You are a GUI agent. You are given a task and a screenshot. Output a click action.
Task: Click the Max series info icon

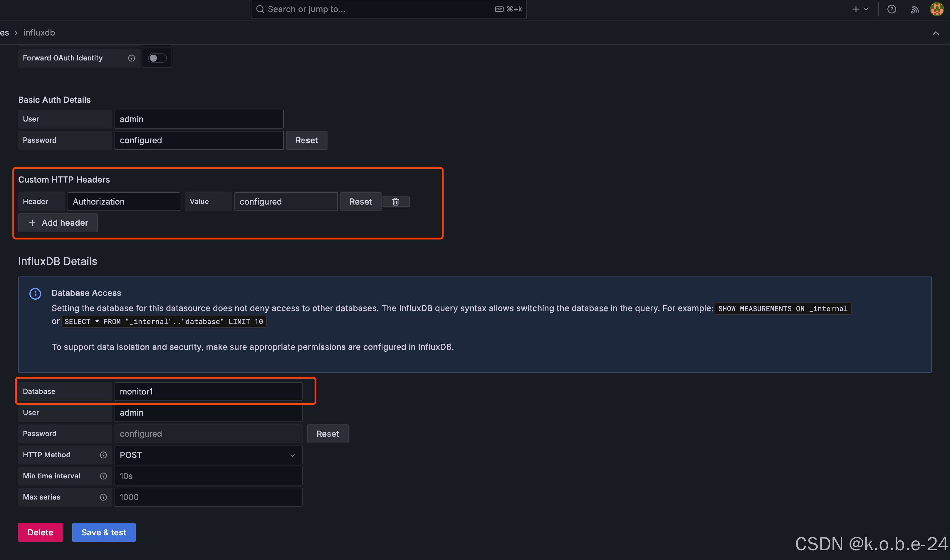point(103,497)
